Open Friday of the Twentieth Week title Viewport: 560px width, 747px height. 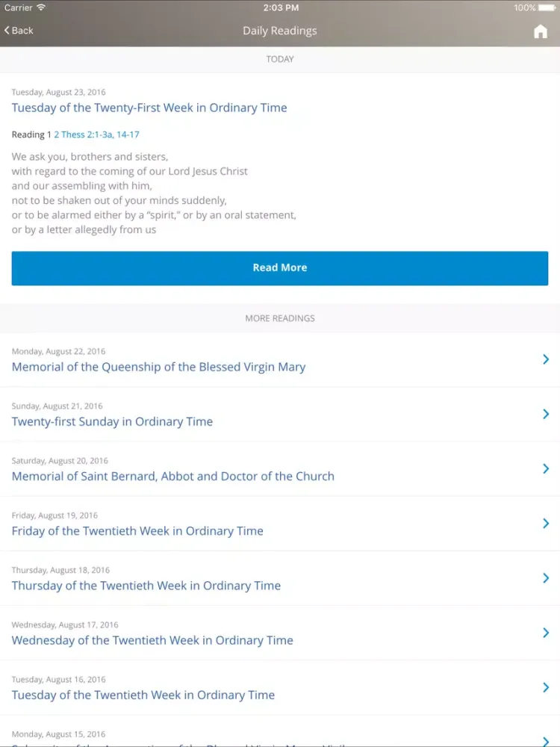[137, 531]
